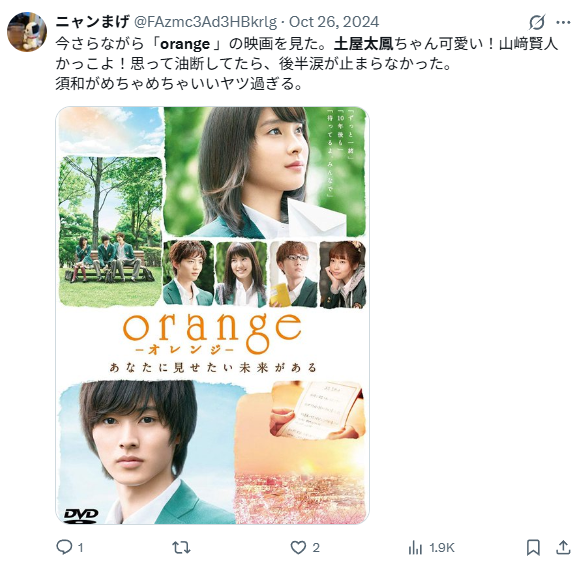Like the post with the heart icon
574x566 pixels.
tap(298, 548)
